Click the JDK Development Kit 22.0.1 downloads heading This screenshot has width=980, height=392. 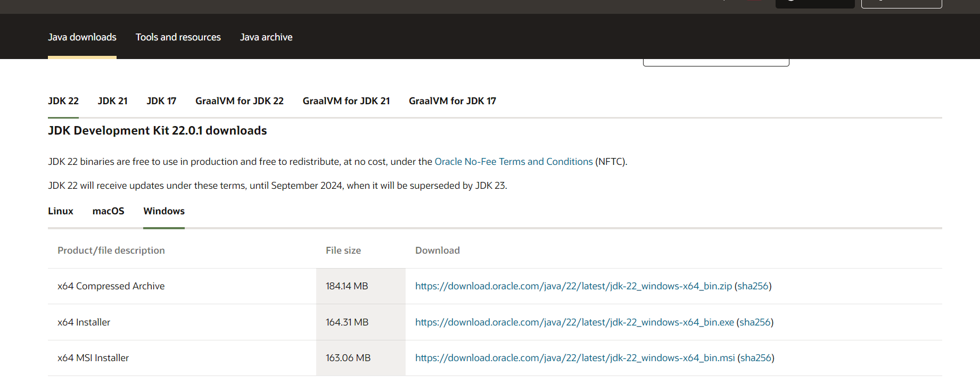pos(158,131)
